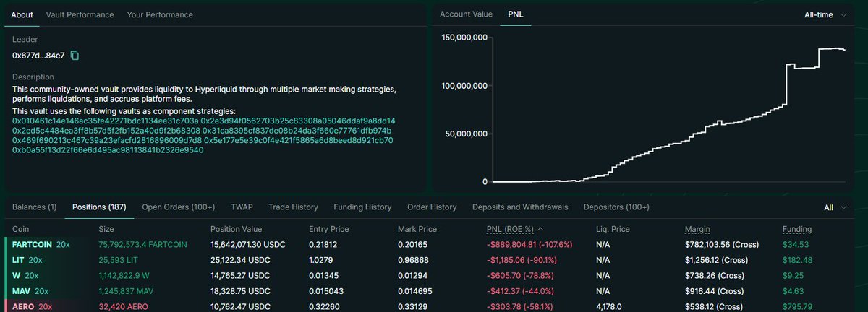This screenshot has width=868, height=312.
Task: Click the FARTCOIN coin name in positions
Action: [x=33, y=245]
